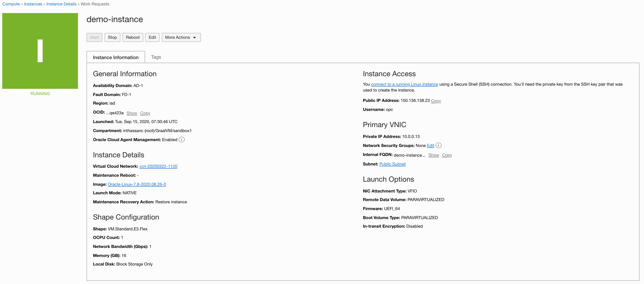Select the Instance Information tab
The width and height of the screenshot is (644, 284).
click(116, 57)
